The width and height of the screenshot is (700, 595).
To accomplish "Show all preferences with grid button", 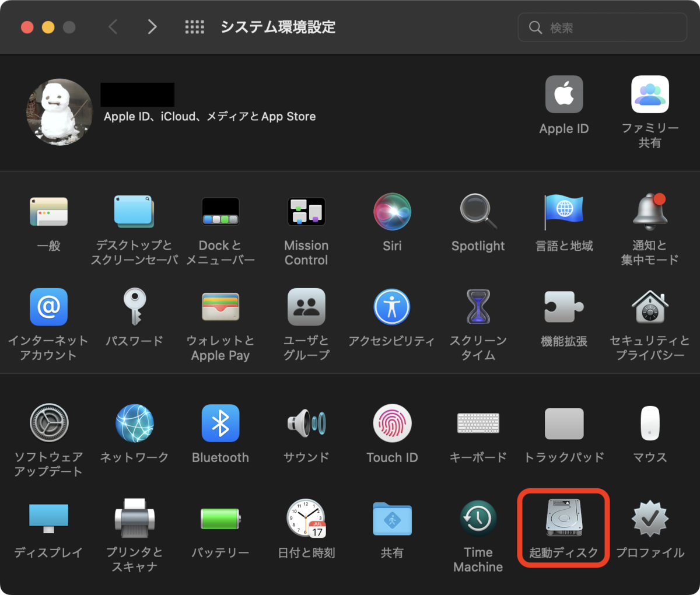I will pos(194,27).
